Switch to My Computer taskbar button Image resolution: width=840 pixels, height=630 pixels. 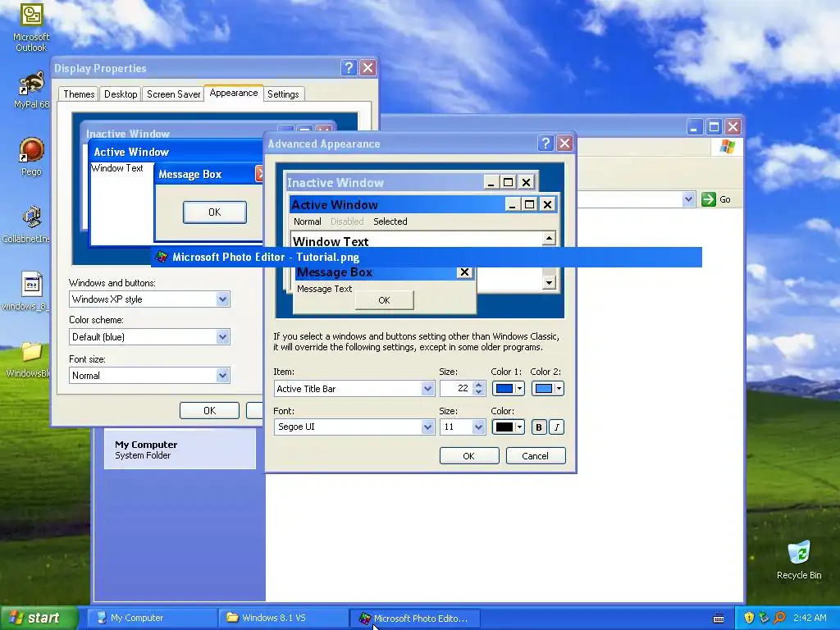152,618
